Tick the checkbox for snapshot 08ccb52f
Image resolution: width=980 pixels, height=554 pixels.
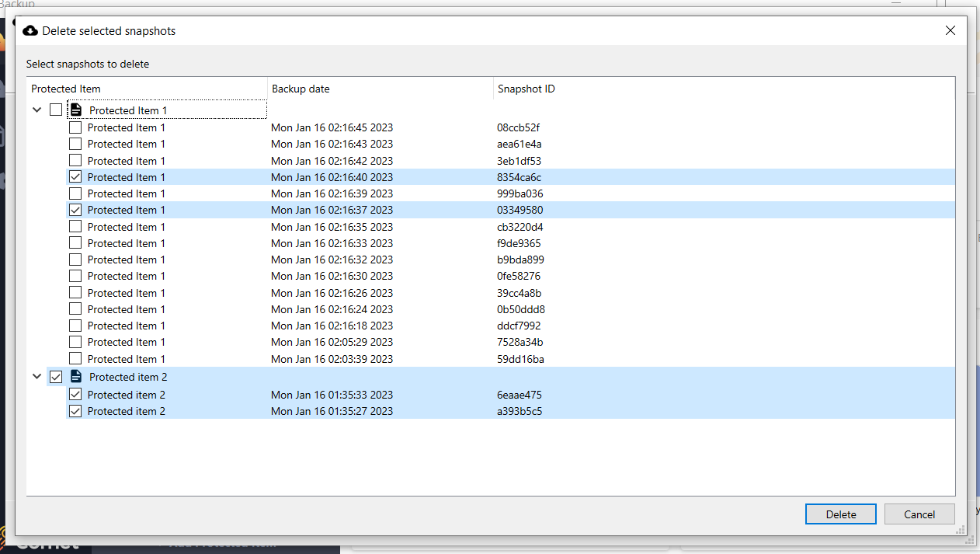[75, 127]
